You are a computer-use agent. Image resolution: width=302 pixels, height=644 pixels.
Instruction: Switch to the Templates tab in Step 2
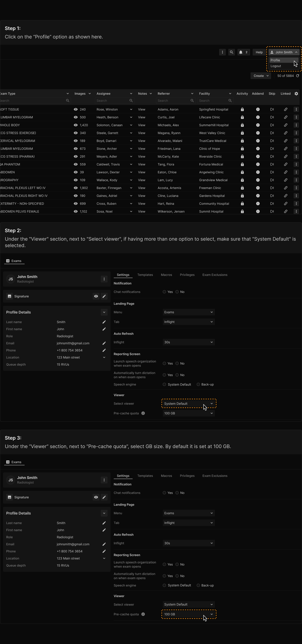pos(145,275)
